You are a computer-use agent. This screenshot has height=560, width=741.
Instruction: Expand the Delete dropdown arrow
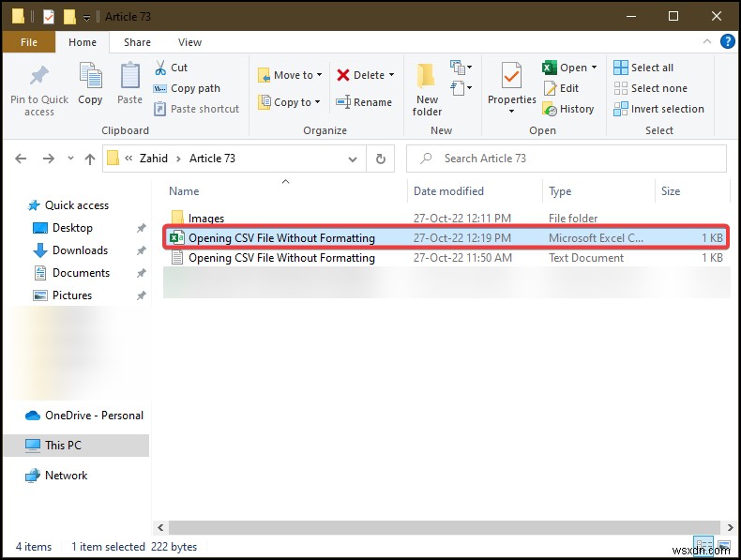click(x=391, y=75)
